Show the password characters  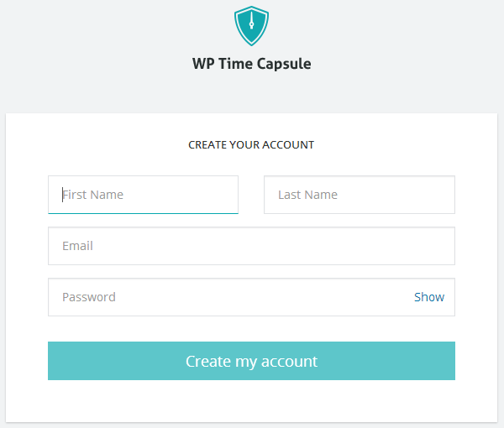429,297
